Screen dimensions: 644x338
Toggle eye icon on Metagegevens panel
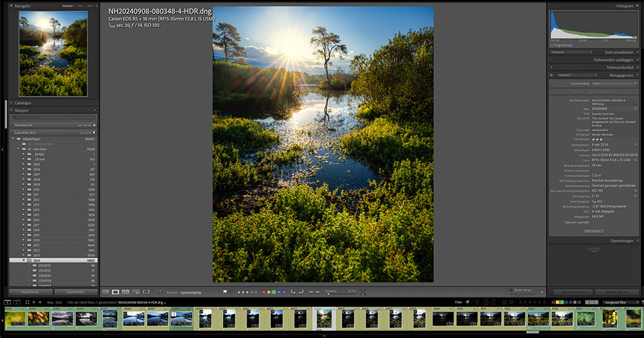[x=551, y=75]
